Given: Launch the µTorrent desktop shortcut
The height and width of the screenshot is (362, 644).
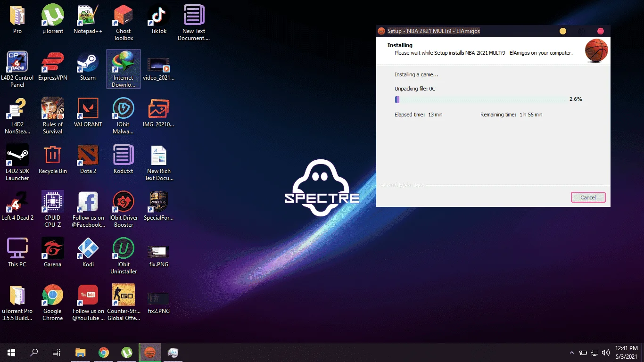Looking at the screenshot, I should pyautogui.click(x=53, y=19).
